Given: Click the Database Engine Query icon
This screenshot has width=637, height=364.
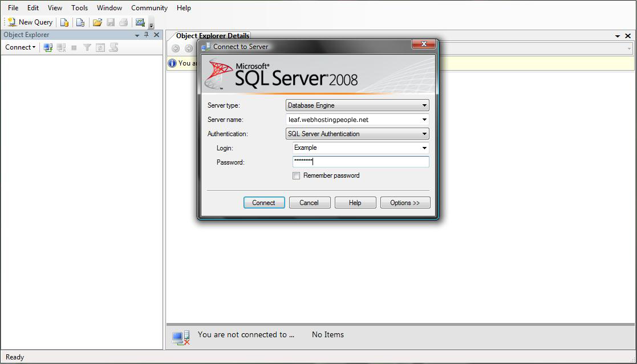Looking at the screenshot, I should [x=64, y=22].
